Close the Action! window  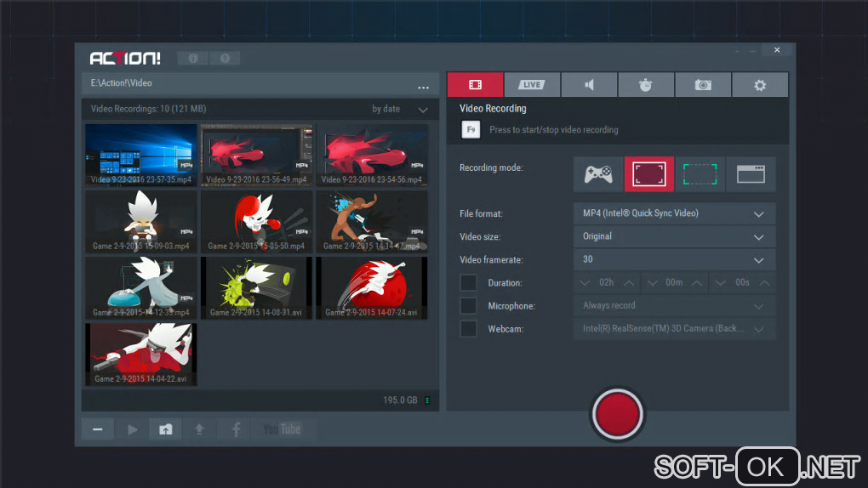[x=777, y=50]
